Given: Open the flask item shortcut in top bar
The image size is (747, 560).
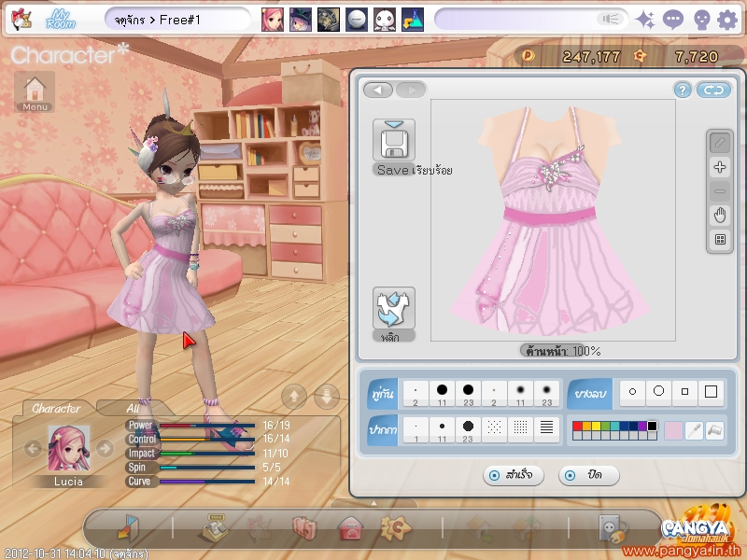Looking at the screenshot, I should pos(413,20).
